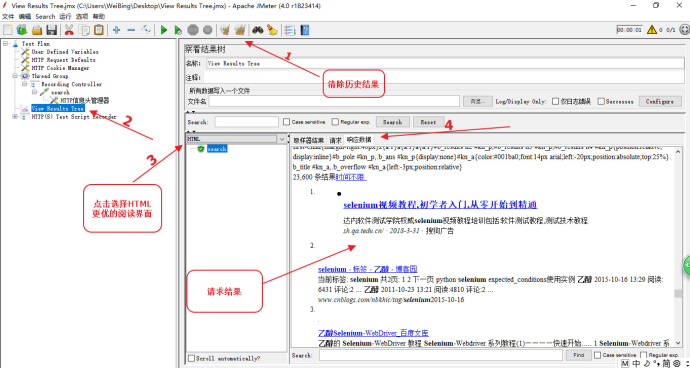Expand all nodes with the blue plus icon
Viewport: 690px width, 368px height.
pos(116,30)
